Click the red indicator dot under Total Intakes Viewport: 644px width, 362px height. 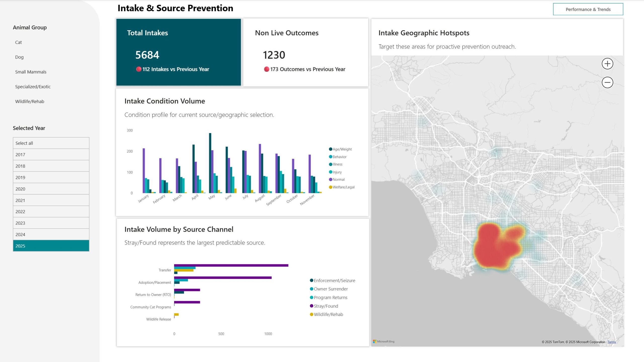139,69
